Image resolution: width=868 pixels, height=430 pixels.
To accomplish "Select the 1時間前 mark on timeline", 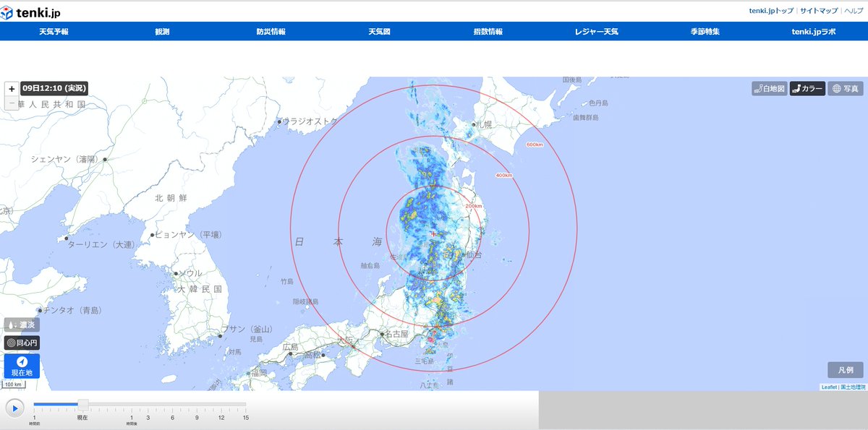I will [34, 420].
